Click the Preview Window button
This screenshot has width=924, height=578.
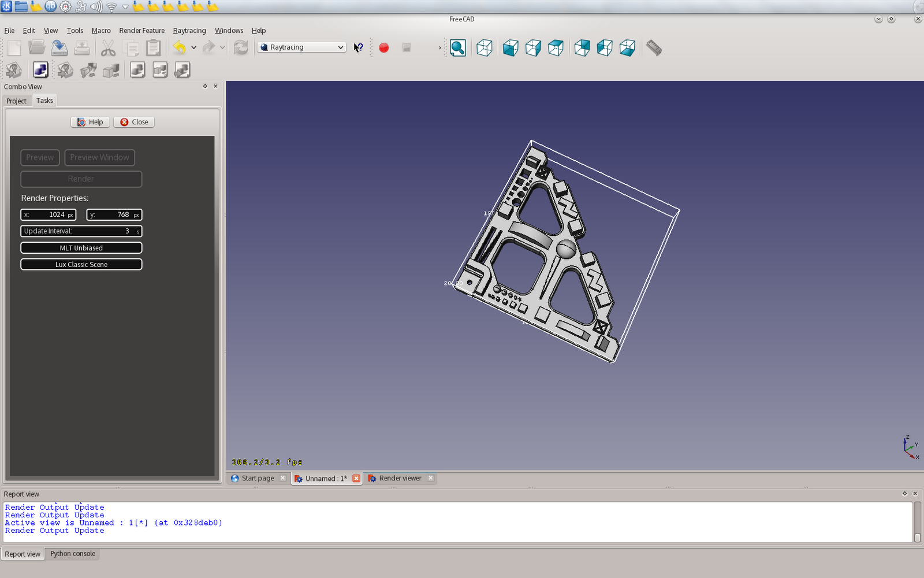[x=100, y=157]
